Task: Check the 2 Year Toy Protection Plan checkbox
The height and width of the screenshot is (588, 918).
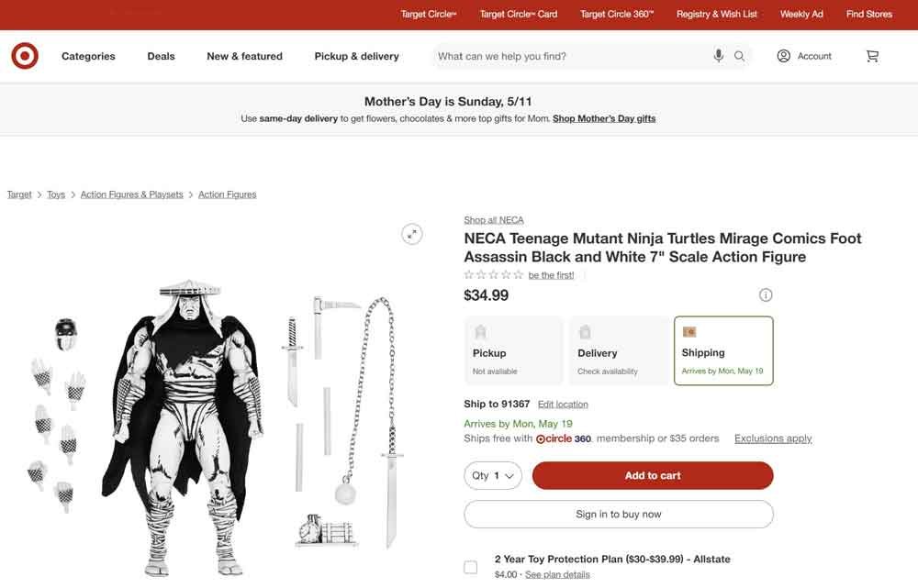Action: point(471,566)
